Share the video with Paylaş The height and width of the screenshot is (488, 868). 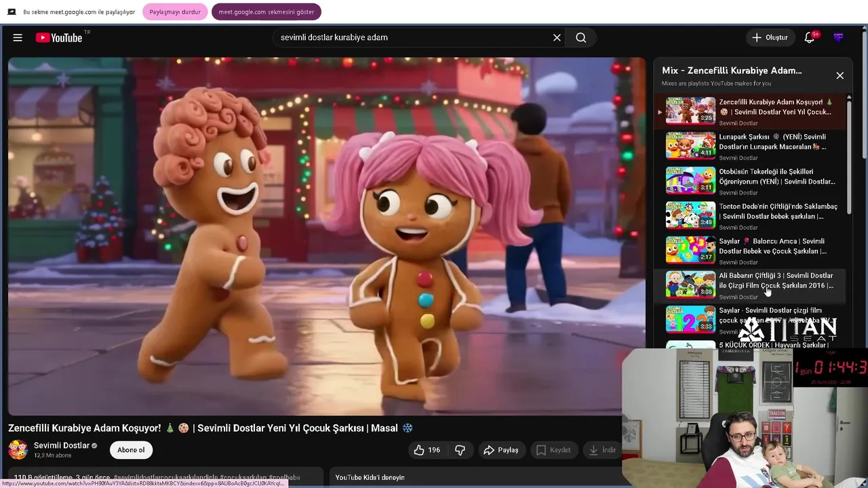point(500,450)
